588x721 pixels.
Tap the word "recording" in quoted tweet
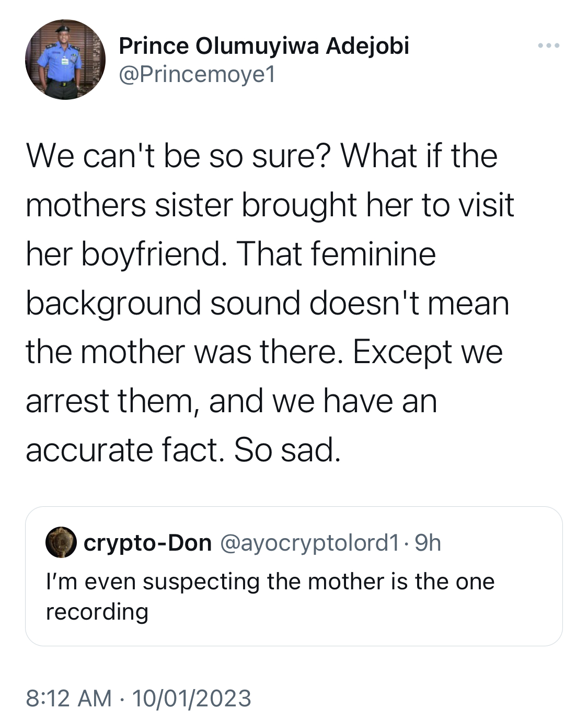coord(97,612)
